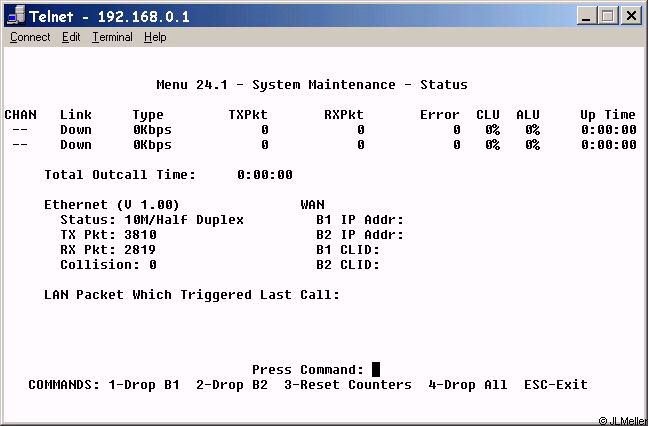
Task: Click the RXPkt column header
Action: pos(344,115)
